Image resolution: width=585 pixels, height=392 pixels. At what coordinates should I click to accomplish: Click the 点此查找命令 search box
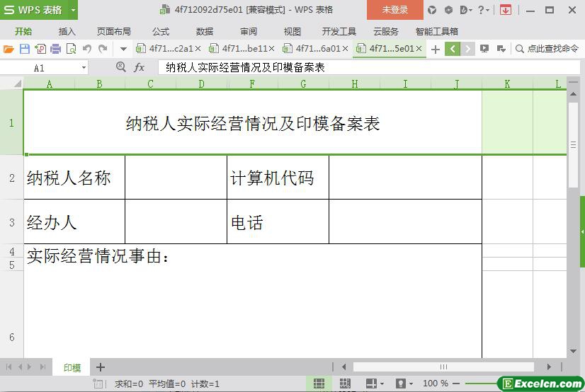(x=547, y=48)
